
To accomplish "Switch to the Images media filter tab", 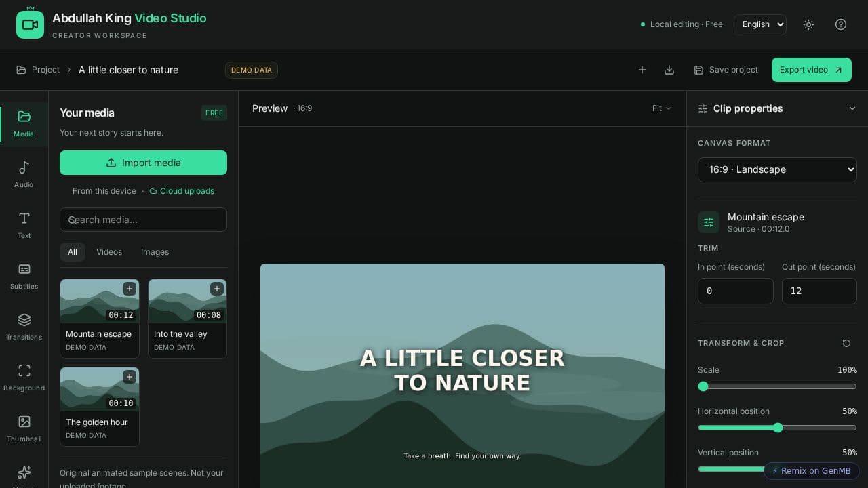I will (155, 252).
